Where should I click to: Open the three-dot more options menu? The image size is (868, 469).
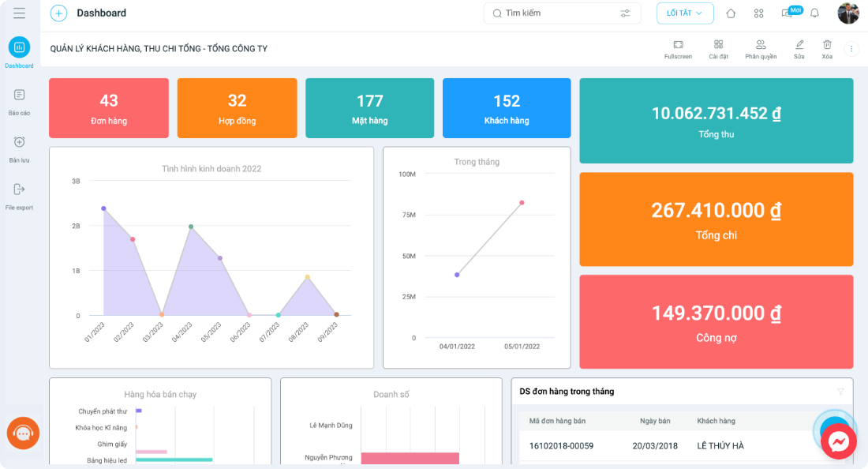[851, 49]
